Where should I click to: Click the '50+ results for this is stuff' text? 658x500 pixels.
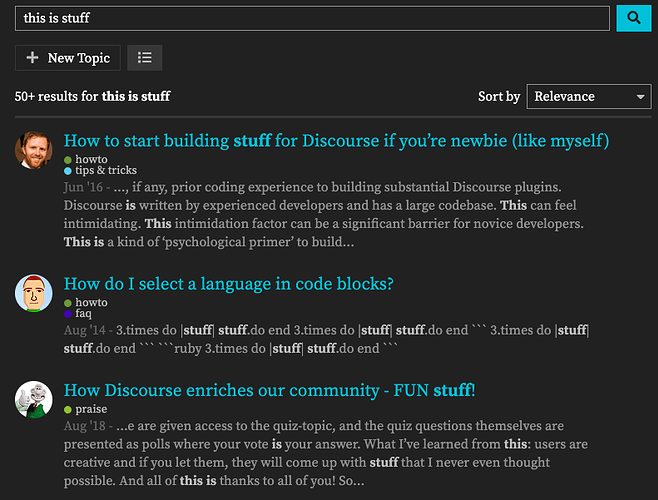click(92, 97)
